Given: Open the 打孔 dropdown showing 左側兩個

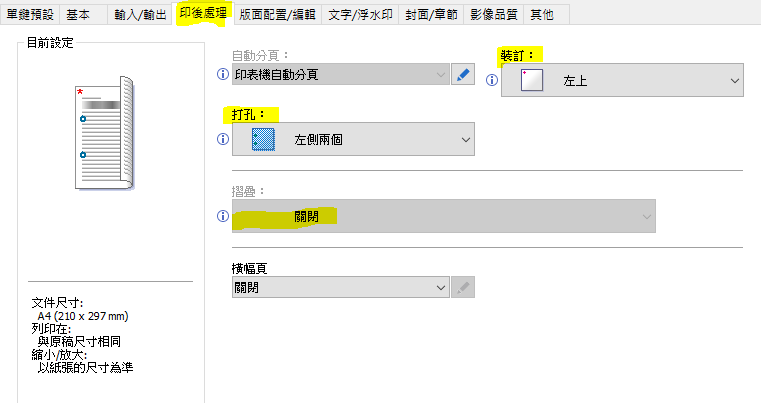Looking at the screenshot, I should [x=353, y=139].
